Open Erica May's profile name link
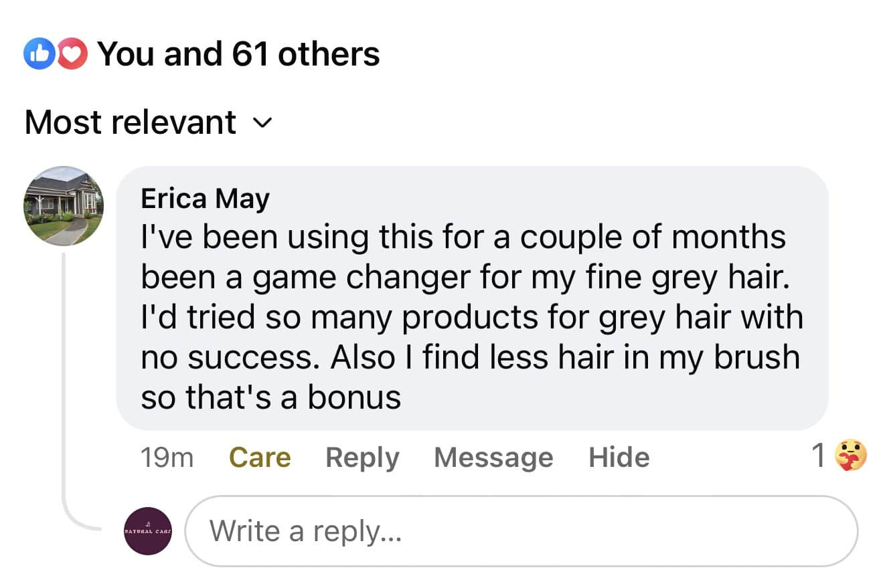Screen dimensions: 883x588 205,199
